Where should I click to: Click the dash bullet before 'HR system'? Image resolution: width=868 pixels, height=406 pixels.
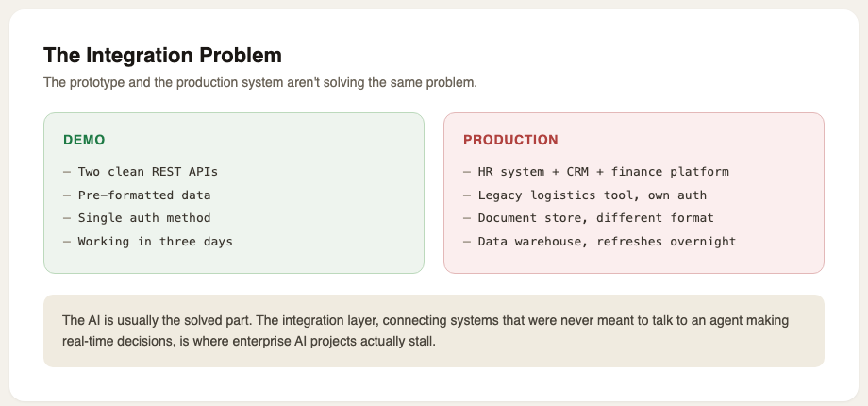(467, 172)
